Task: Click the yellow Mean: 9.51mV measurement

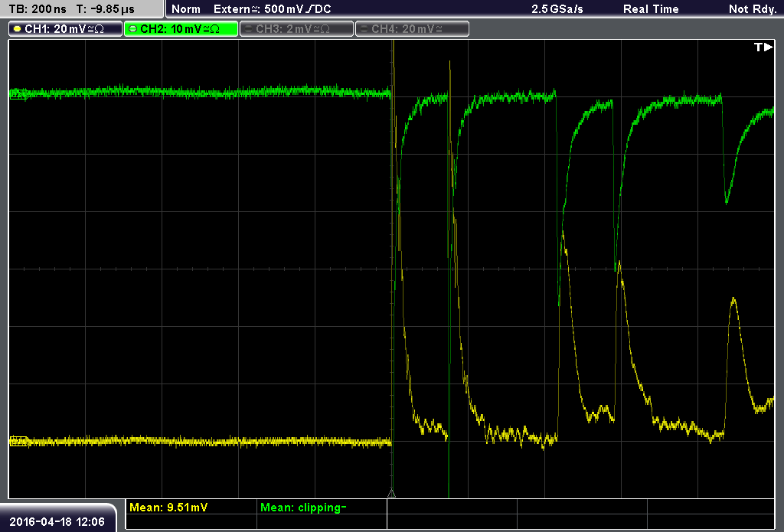Action: click(168, 508)
